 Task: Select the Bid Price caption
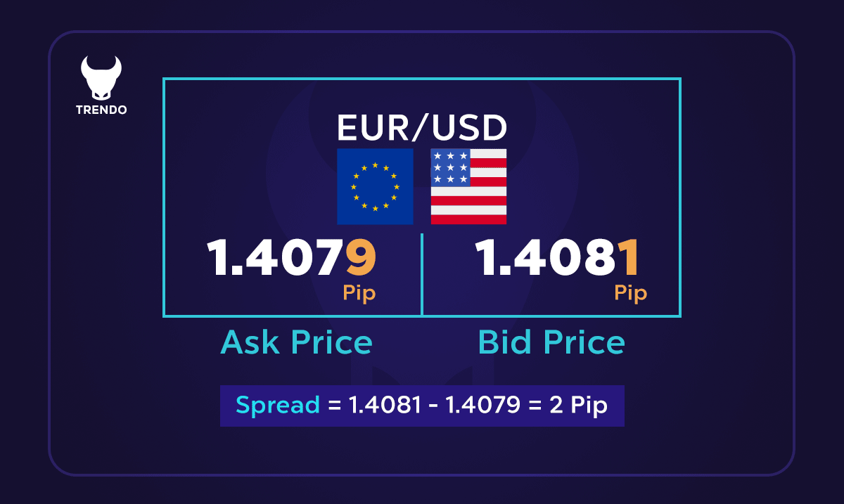pos(551,342)
